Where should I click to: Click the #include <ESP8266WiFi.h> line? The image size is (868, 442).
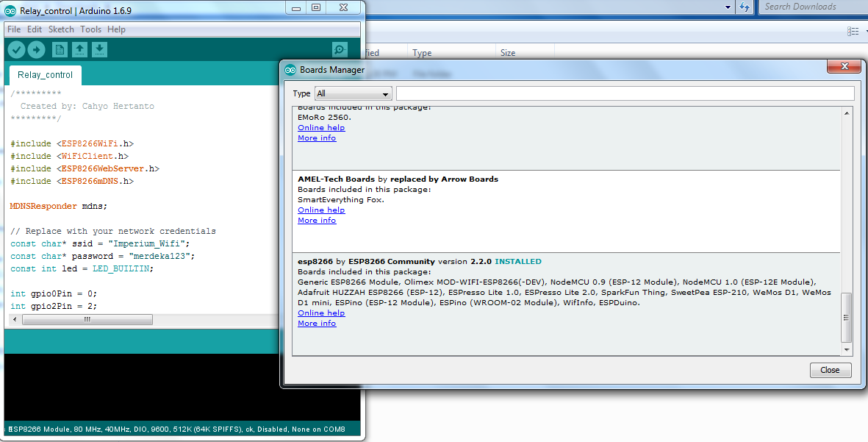click(x=72, y=144)
